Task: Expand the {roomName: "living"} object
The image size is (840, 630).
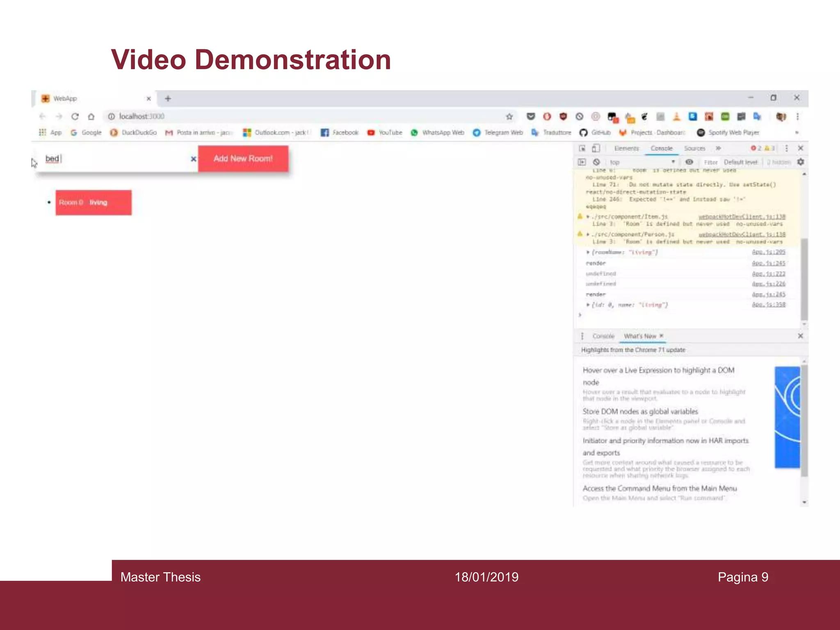Action: [588, 253]
